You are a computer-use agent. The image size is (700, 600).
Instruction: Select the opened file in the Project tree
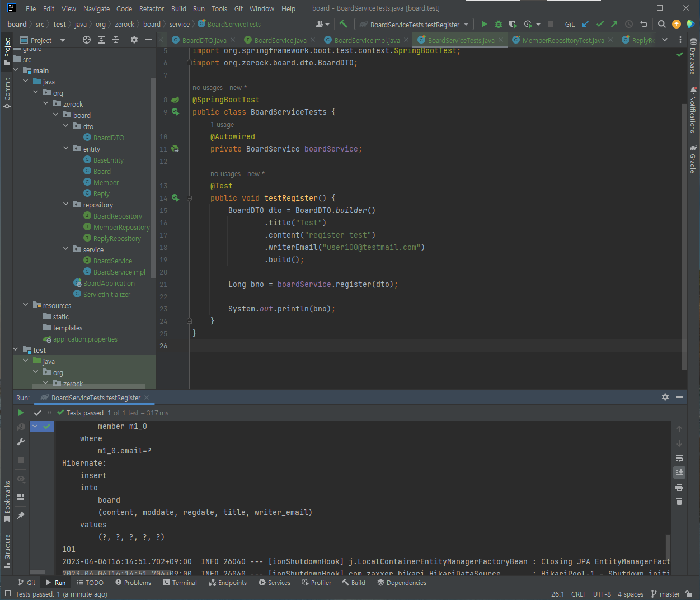tap(87, 40)
